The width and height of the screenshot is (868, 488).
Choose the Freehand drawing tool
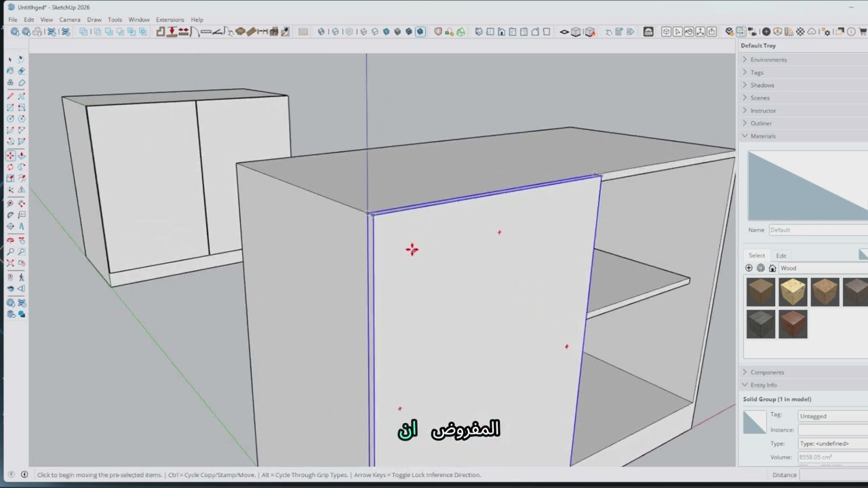22,95
